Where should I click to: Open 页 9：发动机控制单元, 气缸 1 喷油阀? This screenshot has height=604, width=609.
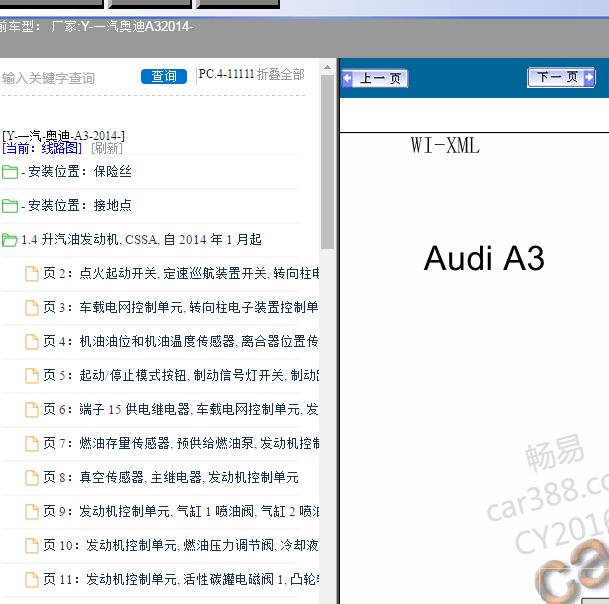click(x=181, y=511)
